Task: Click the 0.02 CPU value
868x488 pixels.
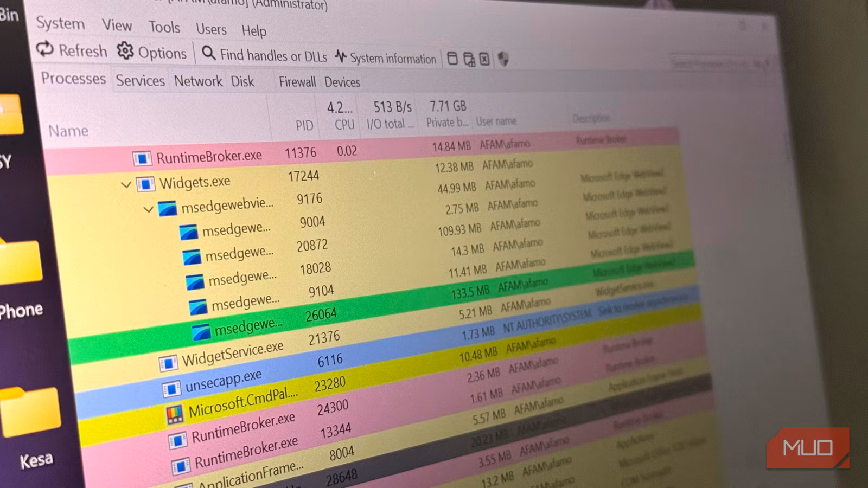Action: [347, 151]
